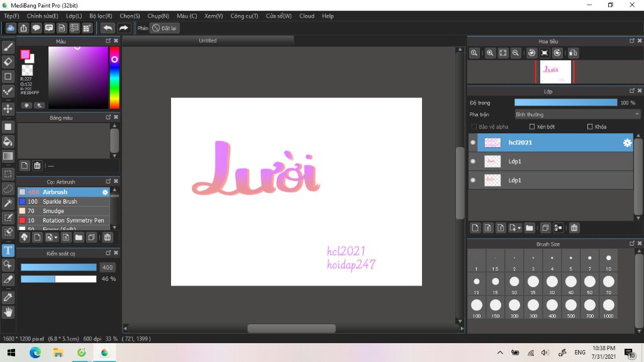Open Windows Start menu
The image size is (644, 362).
click(11, 353)
